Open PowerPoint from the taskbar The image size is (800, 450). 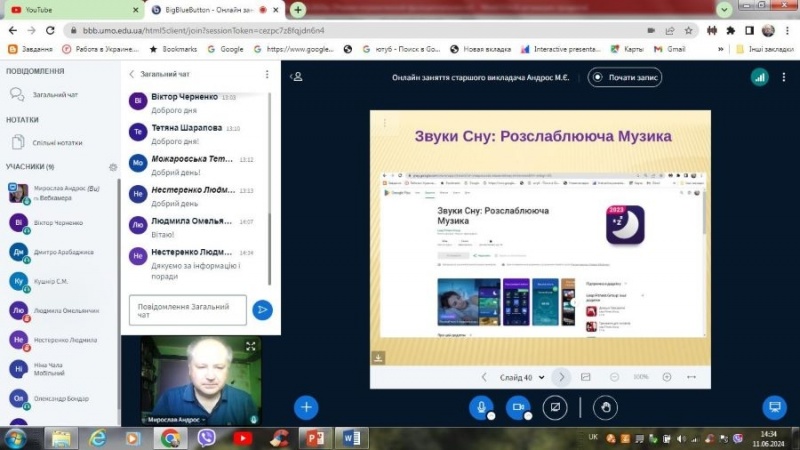pyautogui.click(x=315, y=438)
